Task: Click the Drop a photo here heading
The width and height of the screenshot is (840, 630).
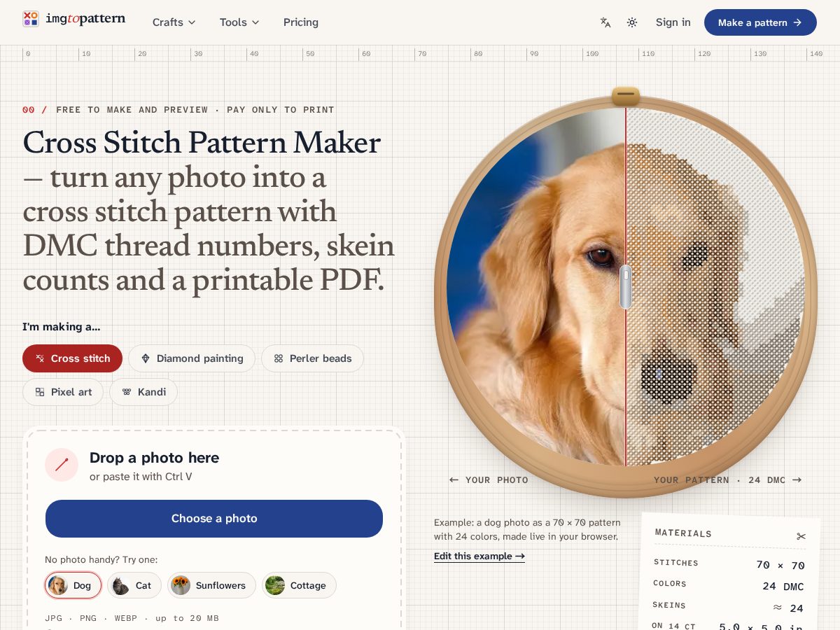Action: [154, 458]
